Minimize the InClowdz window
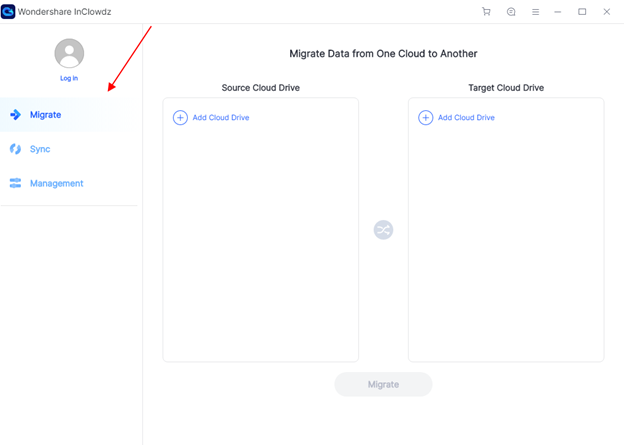The image size is (624, 445). coord(558,12)
